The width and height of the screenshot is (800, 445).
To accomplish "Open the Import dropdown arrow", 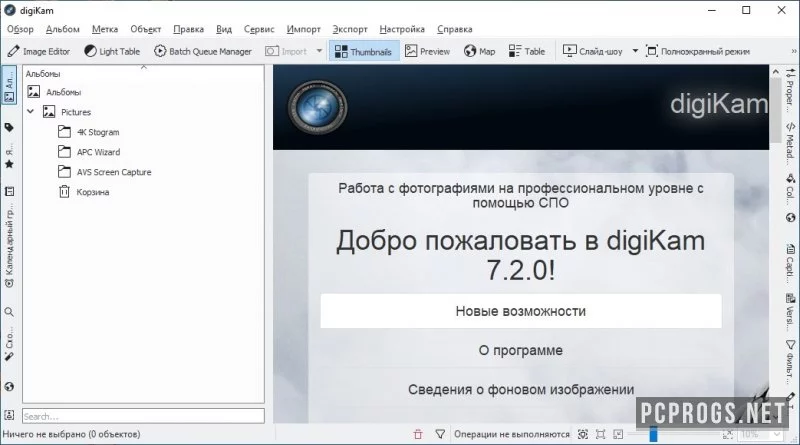I will click(x=319, y=51).
